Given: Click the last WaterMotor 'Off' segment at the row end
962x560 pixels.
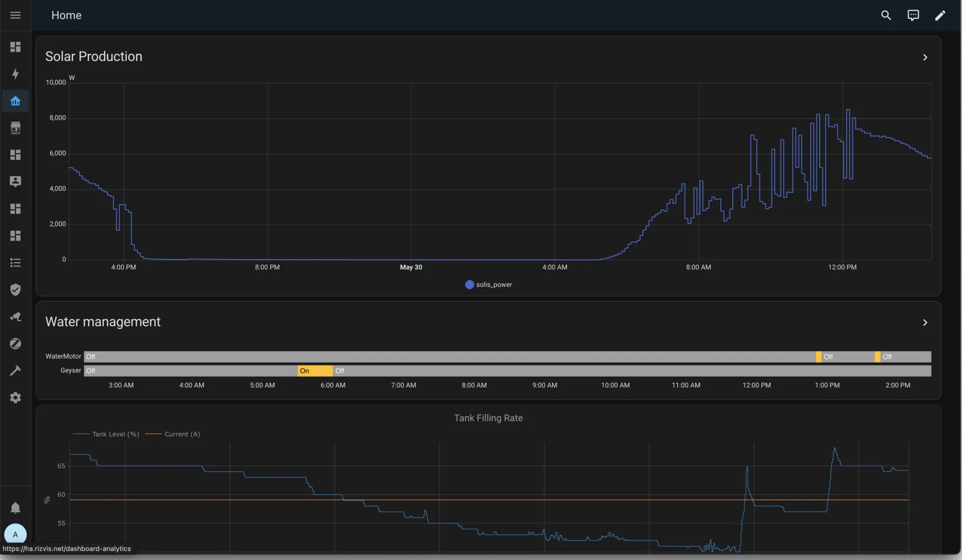Looking at the screenshot, I should point(905,357).
